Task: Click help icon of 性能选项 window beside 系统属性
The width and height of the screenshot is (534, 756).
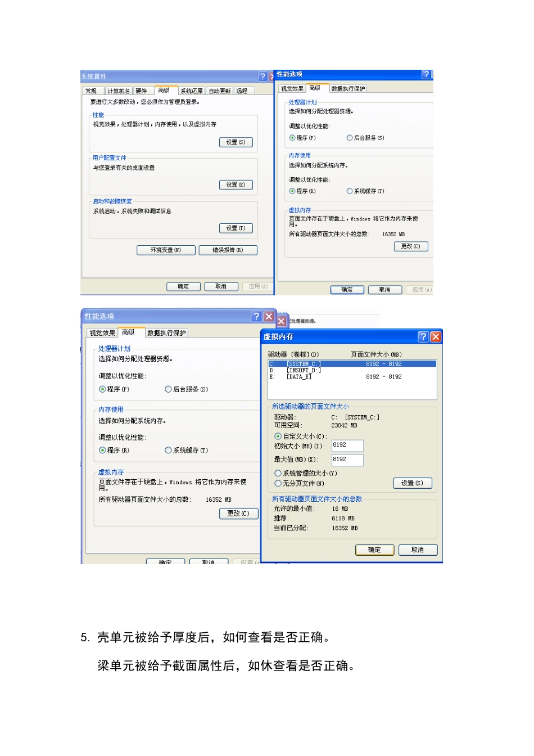Action: coord(427,74)
